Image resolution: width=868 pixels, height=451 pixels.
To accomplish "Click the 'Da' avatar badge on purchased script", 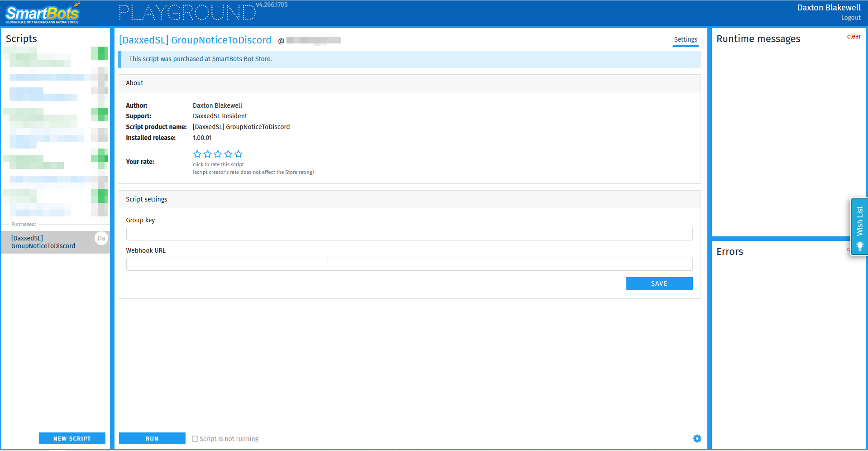I will (x=101, y=238).
